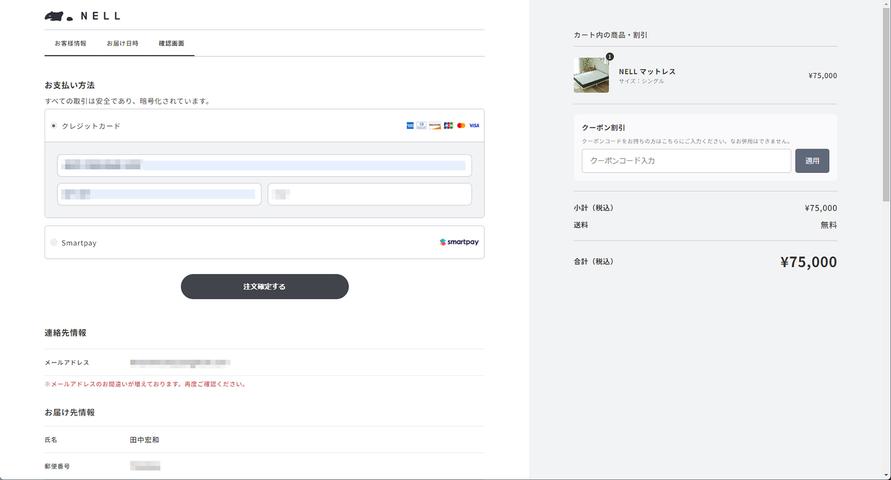Viewport: 891px width, 480px height.
Task: Select the クレジットカード payment radio button
Action: point(53,126)
